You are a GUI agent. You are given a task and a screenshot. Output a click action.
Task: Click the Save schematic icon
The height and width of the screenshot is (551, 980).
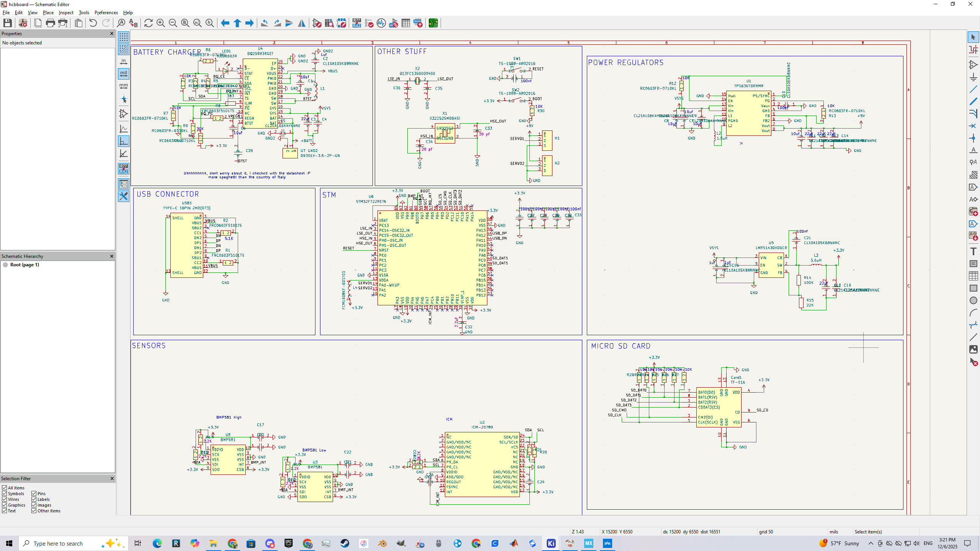(x=7, y=23)
